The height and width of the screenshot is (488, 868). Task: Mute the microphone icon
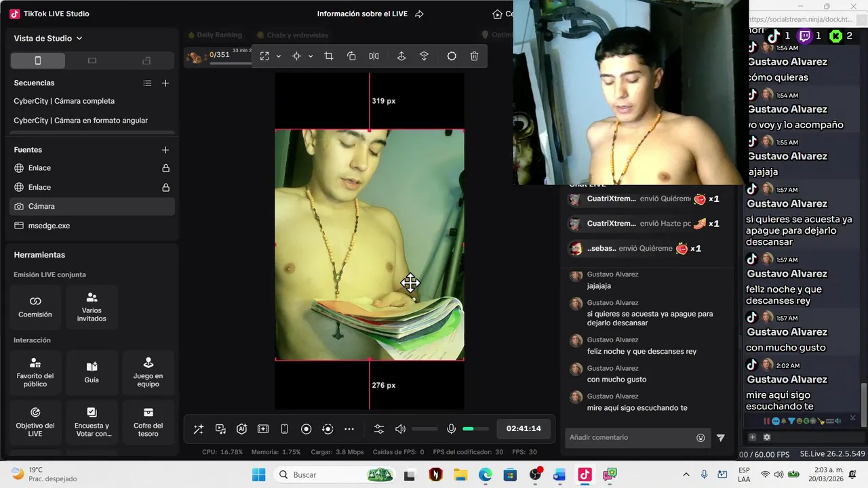pyautogui.click(x=451, y=429)
